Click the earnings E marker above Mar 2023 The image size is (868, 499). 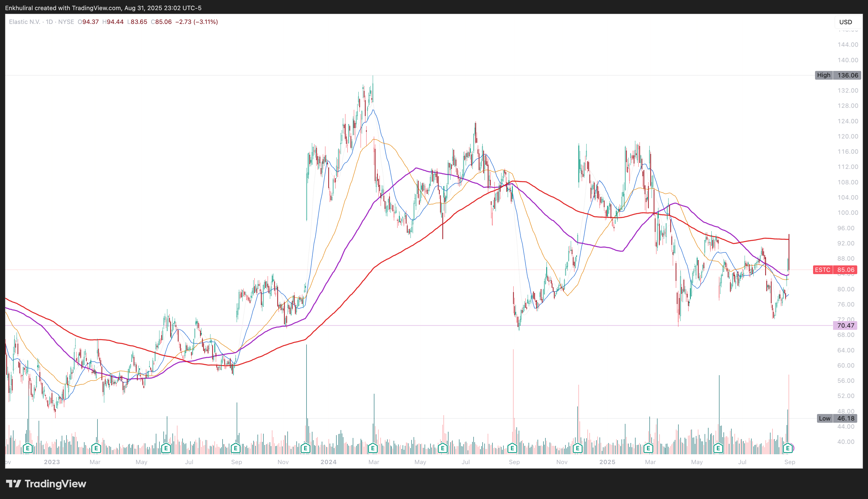[96, 448]
